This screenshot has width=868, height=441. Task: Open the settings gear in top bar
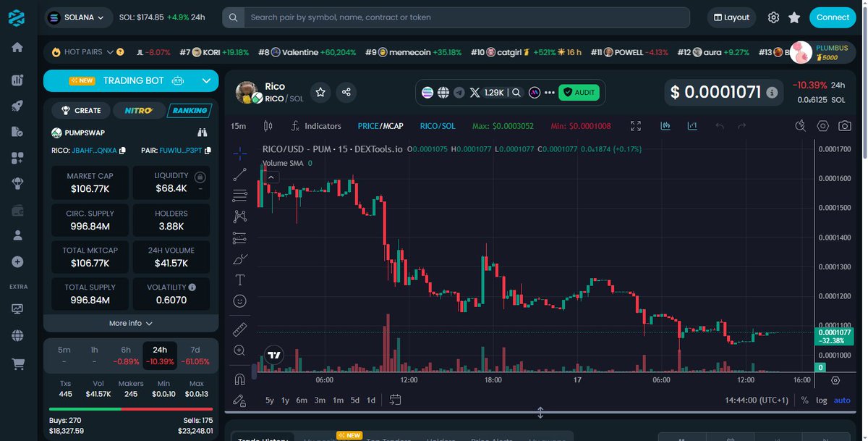click(x=773, y=17)
